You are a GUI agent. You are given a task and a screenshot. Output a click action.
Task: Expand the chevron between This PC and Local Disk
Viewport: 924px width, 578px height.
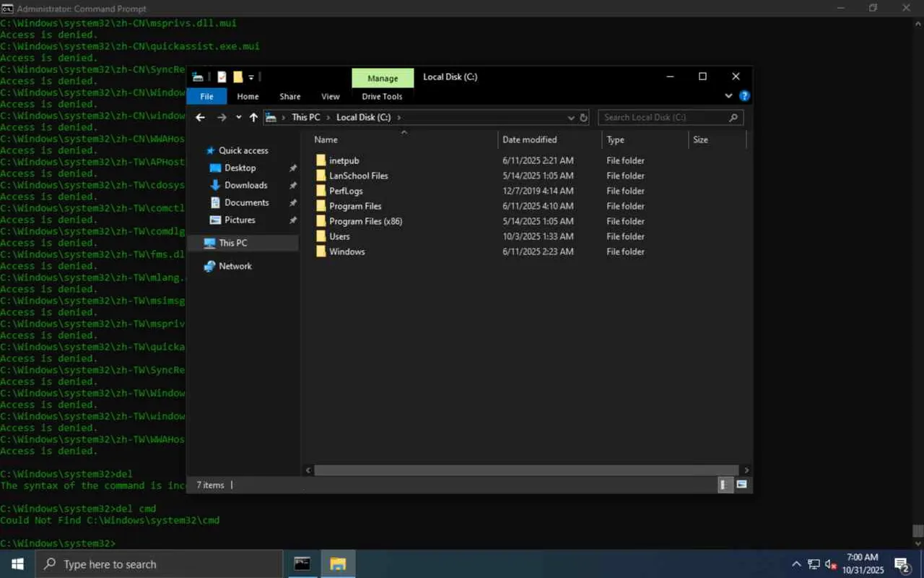(328, 117)
